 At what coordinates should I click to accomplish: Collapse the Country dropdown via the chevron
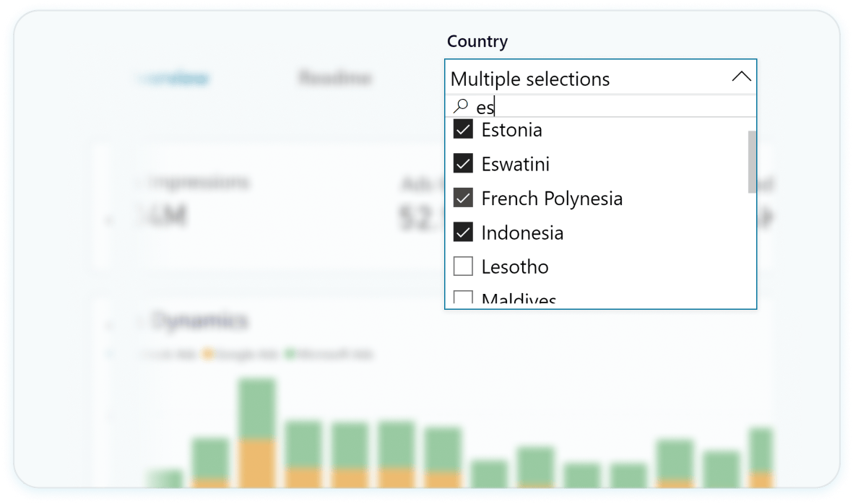coord(741,76)
